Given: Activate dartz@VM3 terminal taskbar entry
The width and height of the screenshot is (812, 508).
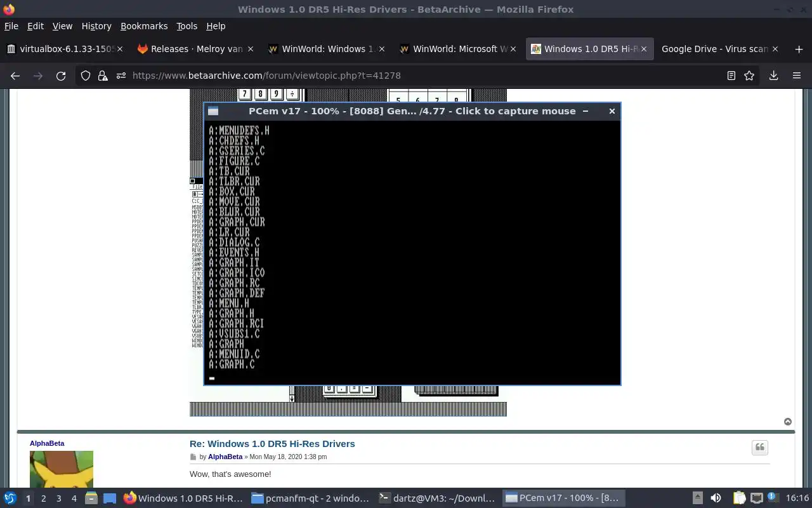Looking at the screenshot, I should coord(438,498).
